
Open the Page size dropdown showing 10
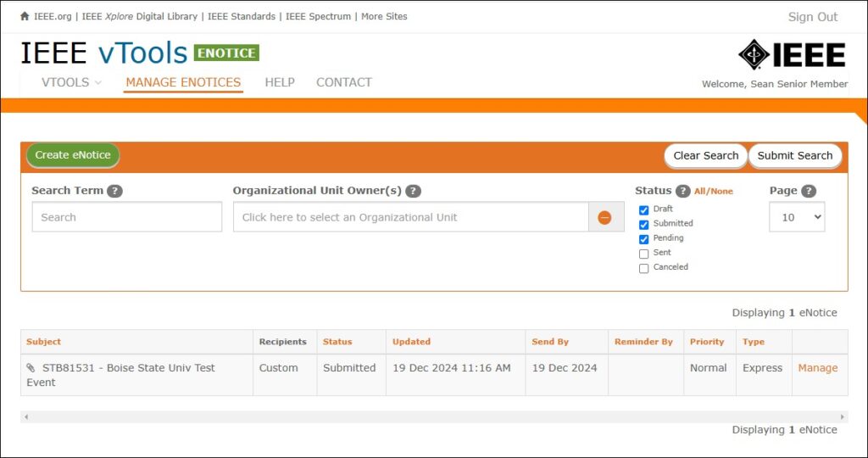pyautogui.click(x=797, y=217)
